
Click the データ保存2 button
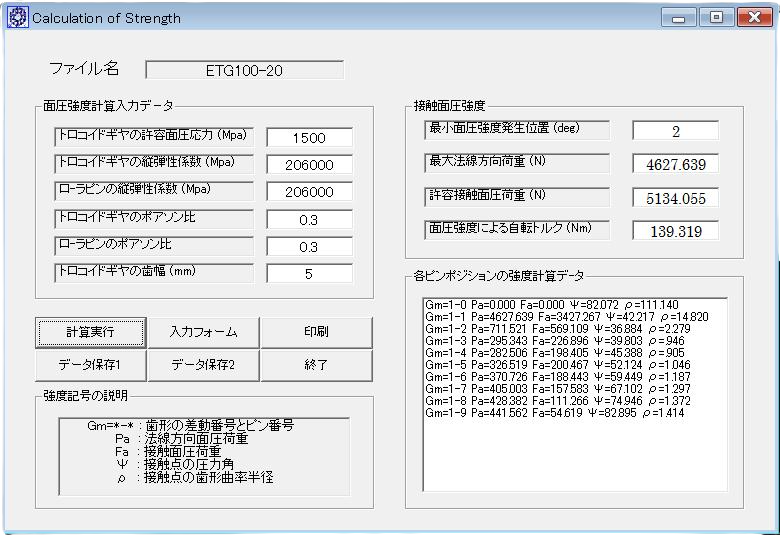(x=203, y=365)
